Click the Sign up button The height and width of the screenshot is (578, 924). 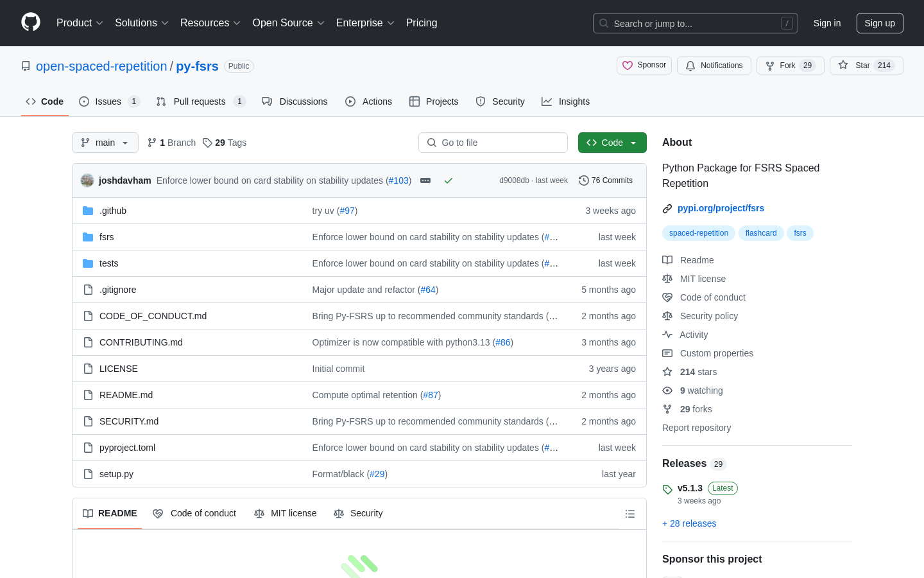click(x=880, y=23)
